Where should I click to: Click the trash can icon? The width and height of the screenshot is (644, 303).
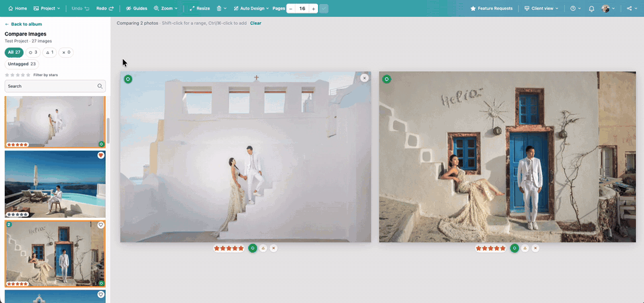219,8
